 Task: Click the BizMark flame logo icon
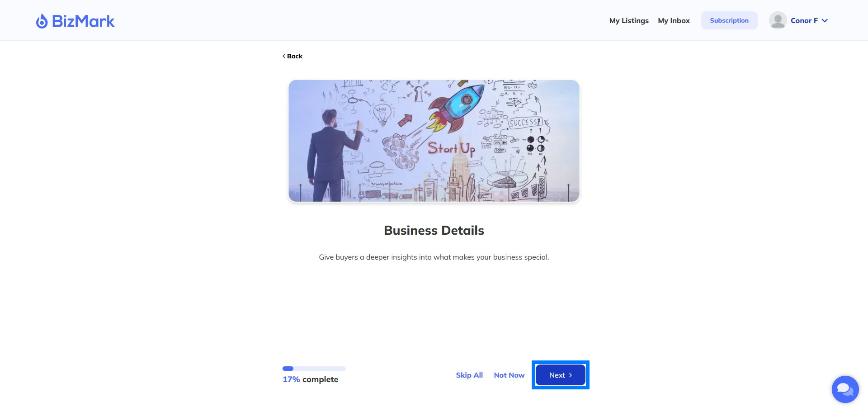click(42, 21)
